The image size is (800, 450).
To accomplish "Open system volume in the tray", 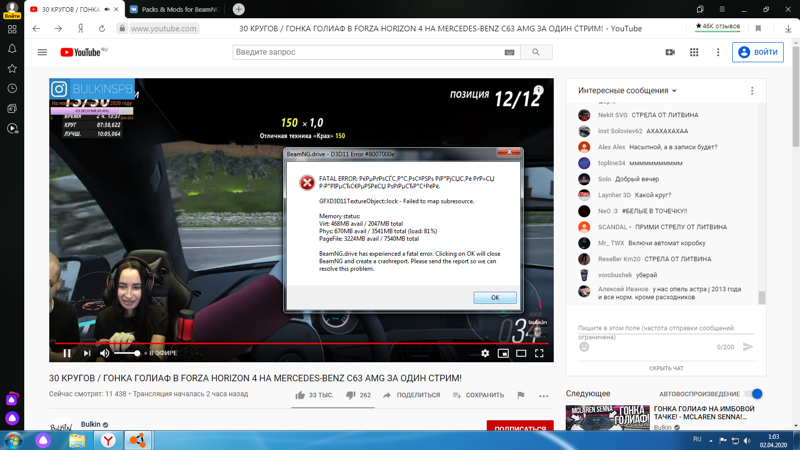I will pyautogui.click(x=747, y=440).
